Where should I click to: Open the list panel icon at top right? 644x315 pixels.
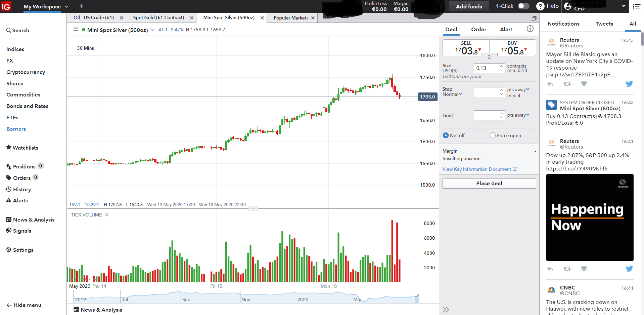pyautogui.click(x=636, y=6)
